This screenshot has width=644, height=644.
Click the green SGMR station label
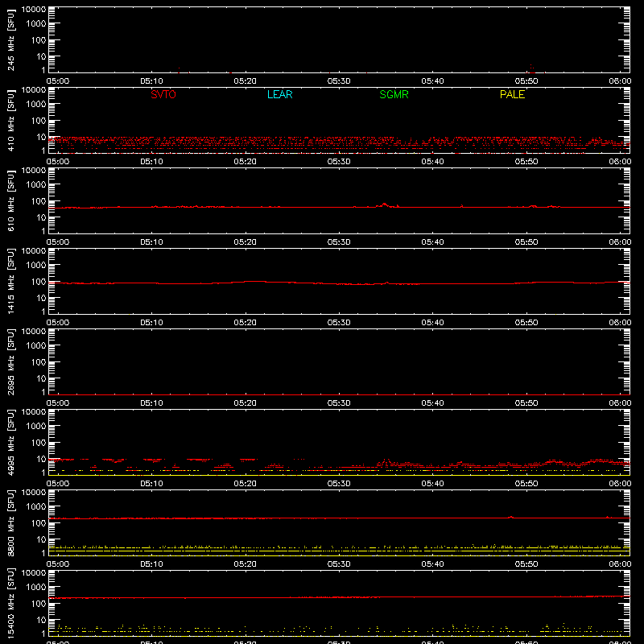coord(394,94)
